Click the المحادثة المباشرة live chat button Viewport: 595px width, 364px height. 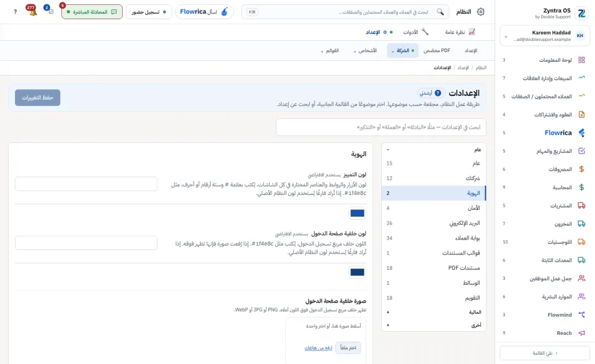pyautogui.click(x=92, y=12)
